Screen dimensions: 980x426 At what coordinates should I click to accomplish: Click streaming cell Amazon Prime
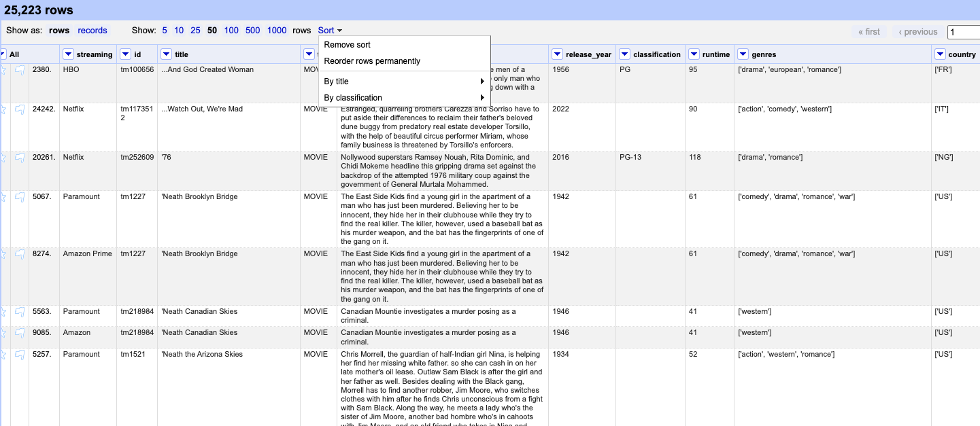88,253
